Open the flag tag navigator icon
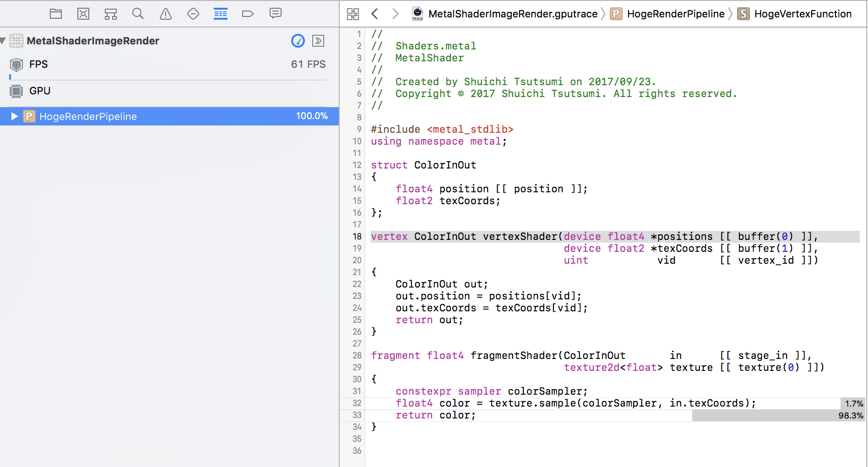The image size is (868, 467). (248, 14)
